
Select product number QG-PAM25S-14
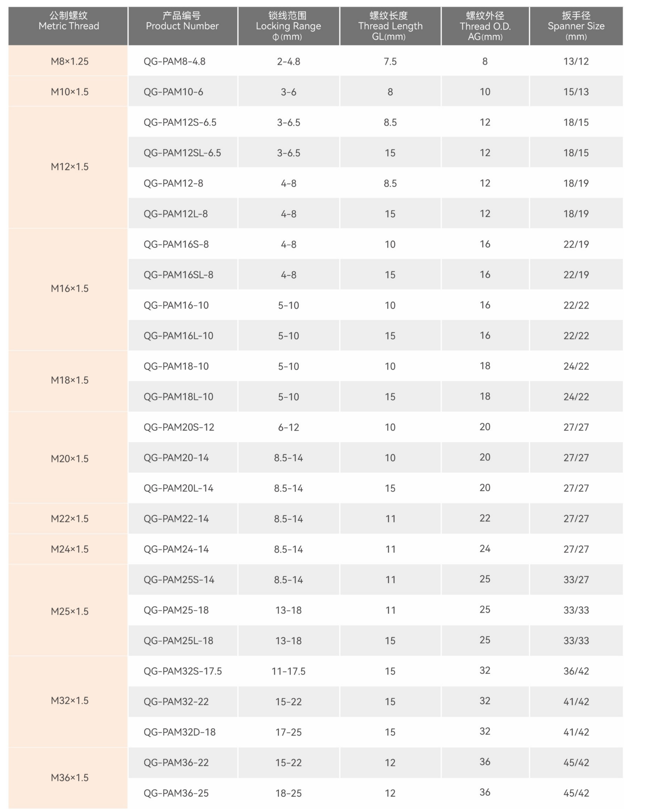point(179,580)
